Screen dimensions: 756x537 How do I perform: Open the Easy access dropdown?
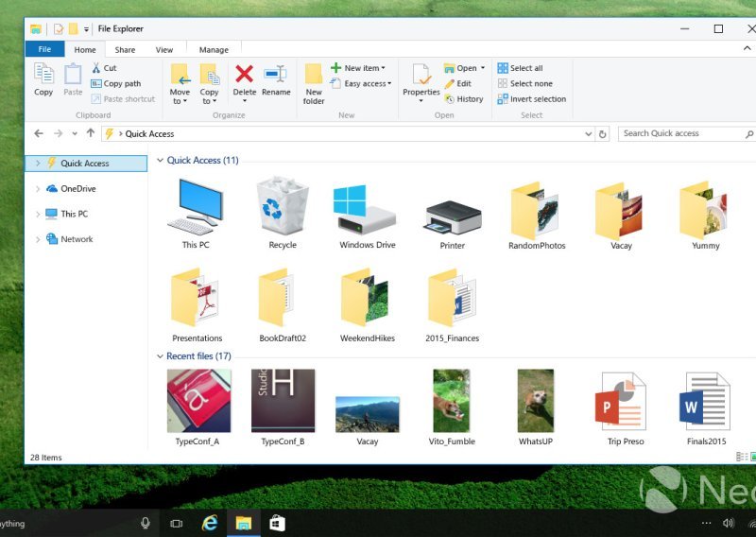tap(361, 83)
